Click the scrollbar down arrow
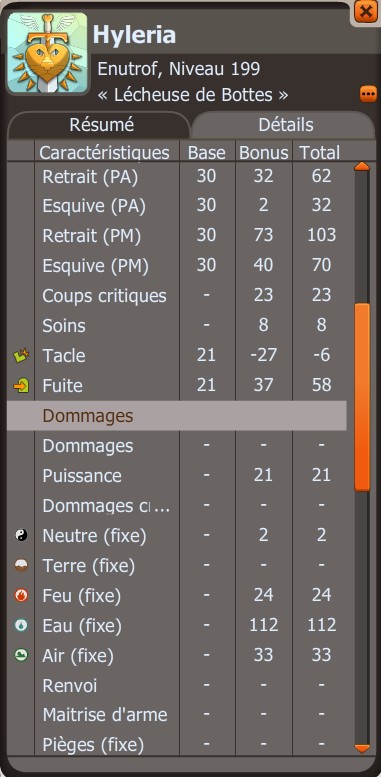This screenshot has width=381, height=777. [x=362, y=748]
